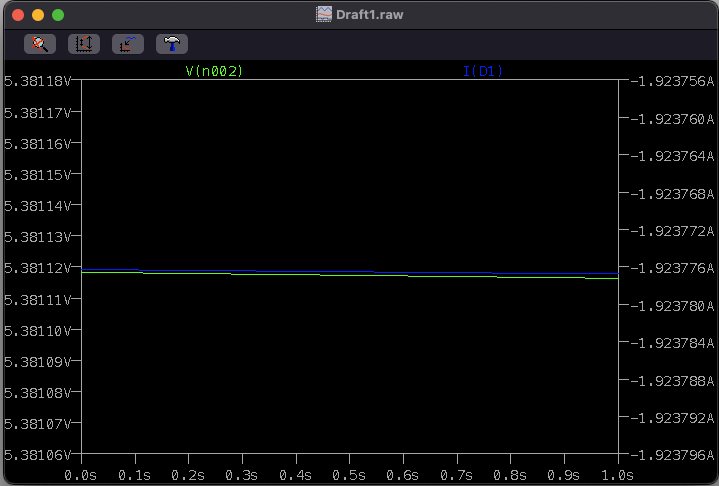Click the 5.38118V top left axis label
The height and width of the screenshot is (486, 719).
[x=38, y=81]
